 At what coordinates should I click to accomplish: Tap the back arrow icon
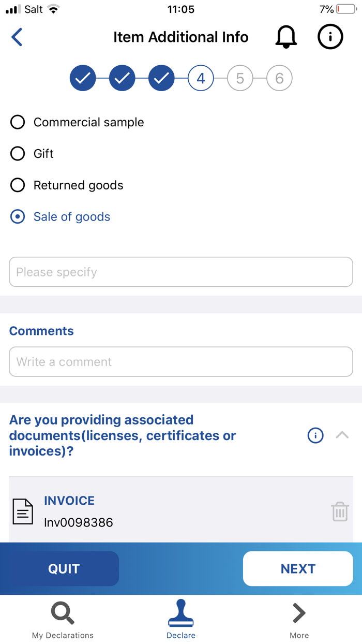coord(17,37)
